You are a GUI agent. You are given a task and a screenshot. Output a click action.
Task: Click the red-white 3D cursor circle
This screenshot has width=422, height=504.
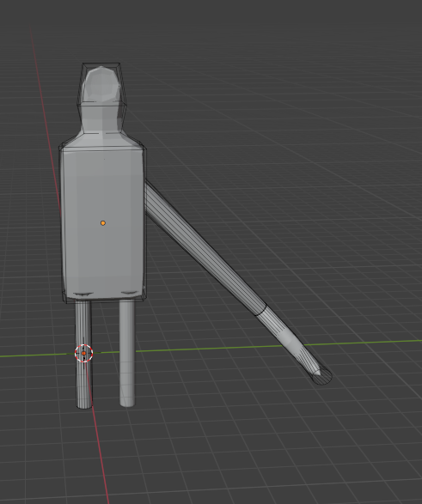tap(84, 353)
